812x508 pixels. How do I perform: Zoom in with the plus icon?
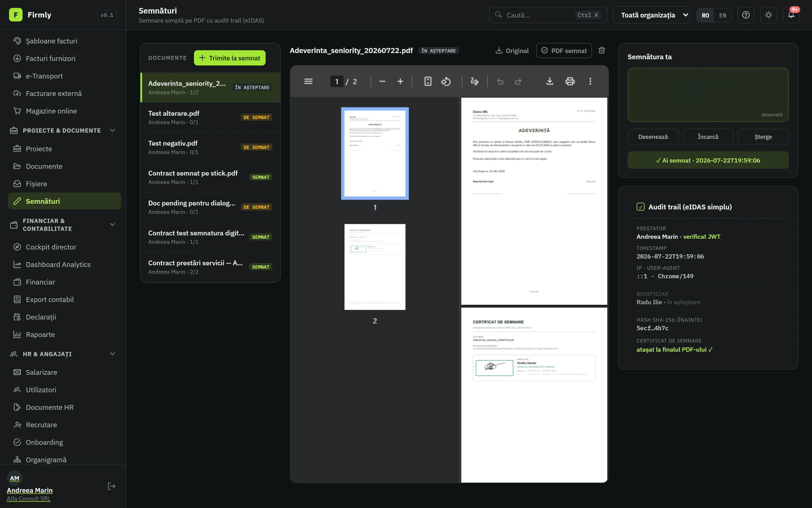(x=400, y=81)
